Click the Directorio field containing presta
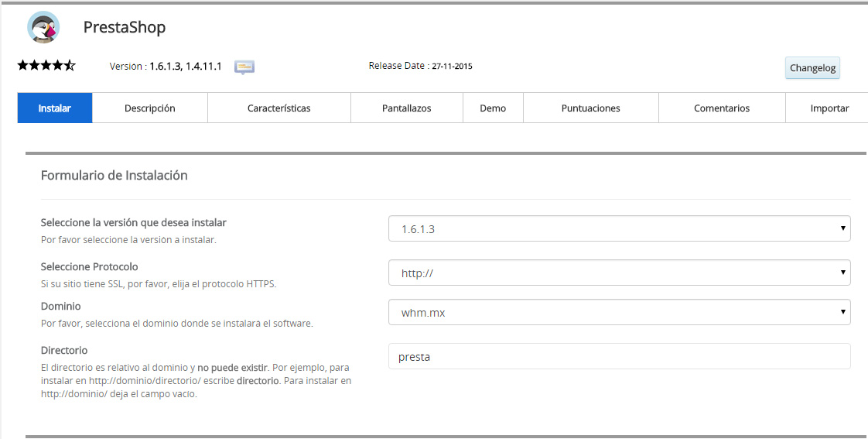868x439 pixels. click(619, 357)
